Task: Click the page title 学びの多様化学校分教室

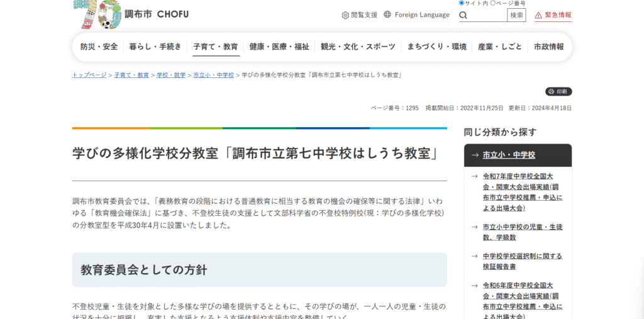Action: 257,154
